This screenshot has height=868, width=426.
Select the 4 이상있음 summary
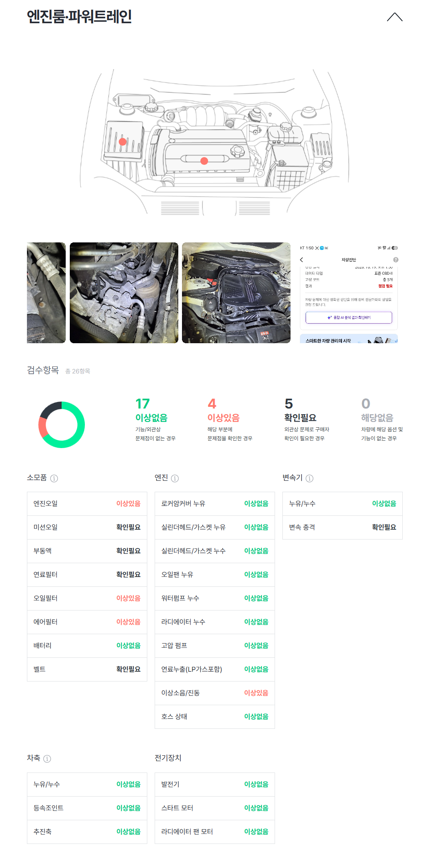point(230,420)
